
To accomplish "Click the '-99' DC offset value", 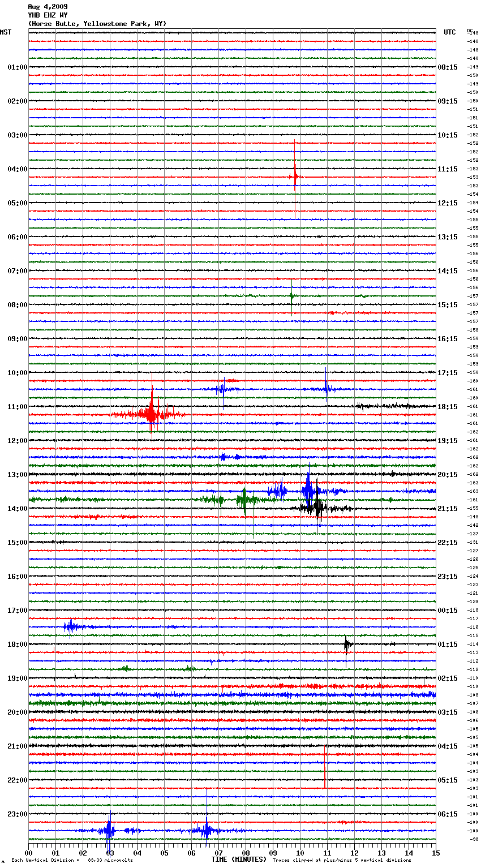I will pos(474,839).
